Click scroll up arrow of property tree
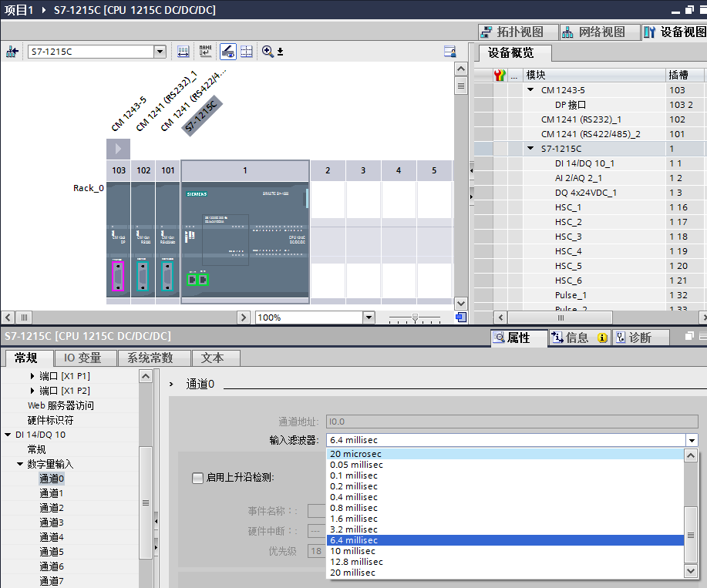Screen dimensions: 707x588 tap(146, 376)
